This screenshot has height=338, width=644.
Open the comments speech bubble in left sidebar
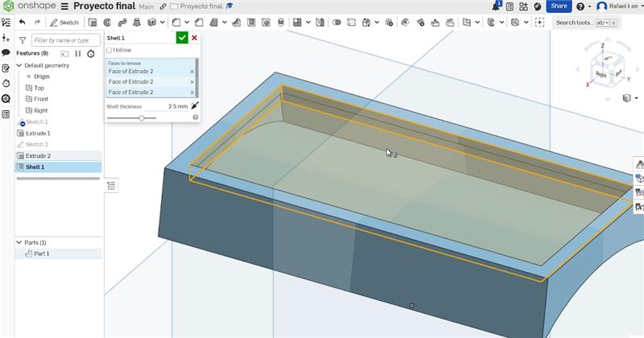6,52
